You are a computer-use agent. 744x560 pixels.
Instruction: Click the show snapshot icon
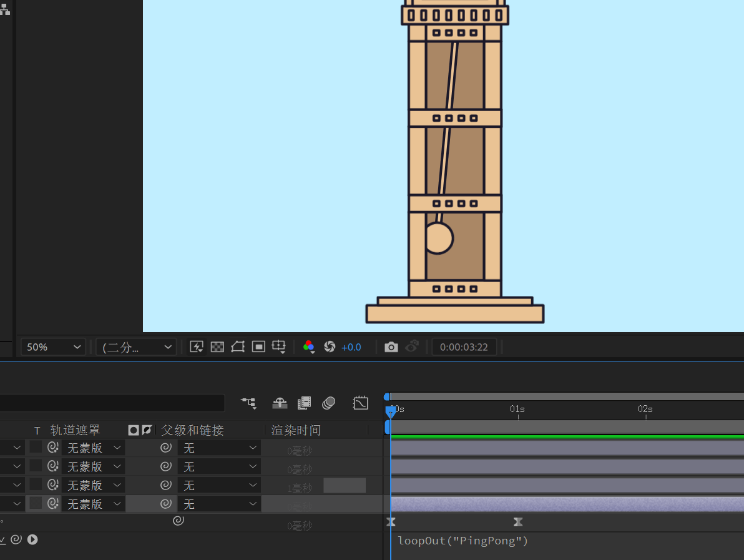(412, 346)
